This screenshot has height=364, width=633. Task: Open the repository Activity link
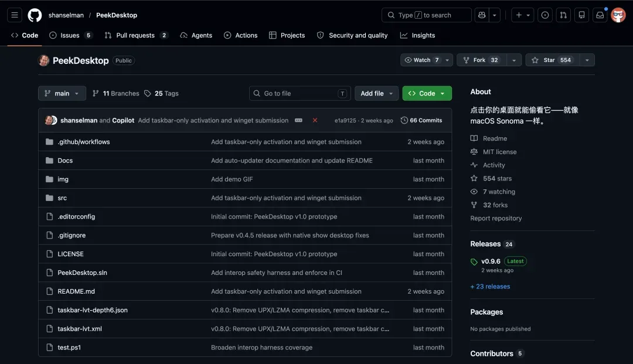point(488,165)
